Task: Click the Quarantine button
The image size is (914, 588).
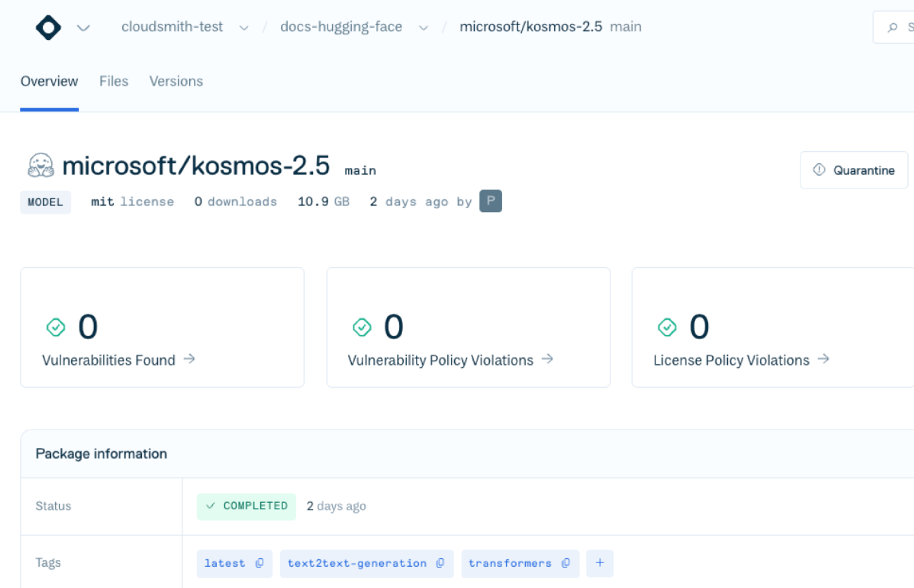Action: pos(854,170)
